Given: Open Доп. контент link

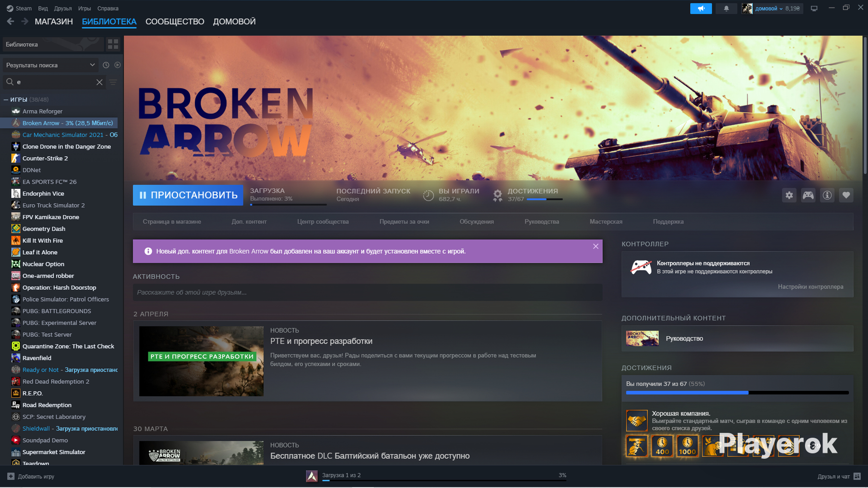Looking at the screenshot, I should click(x=249, y=222).
